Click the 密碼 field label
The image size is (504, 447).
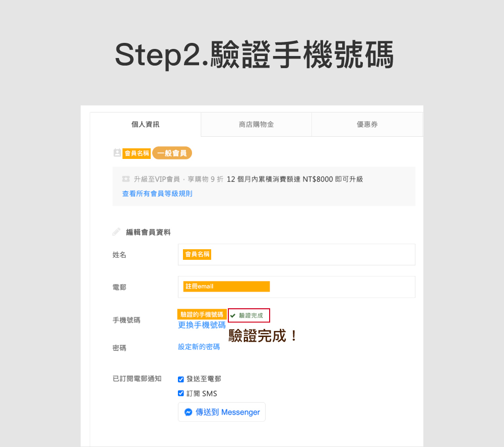(x=119, y=348)
